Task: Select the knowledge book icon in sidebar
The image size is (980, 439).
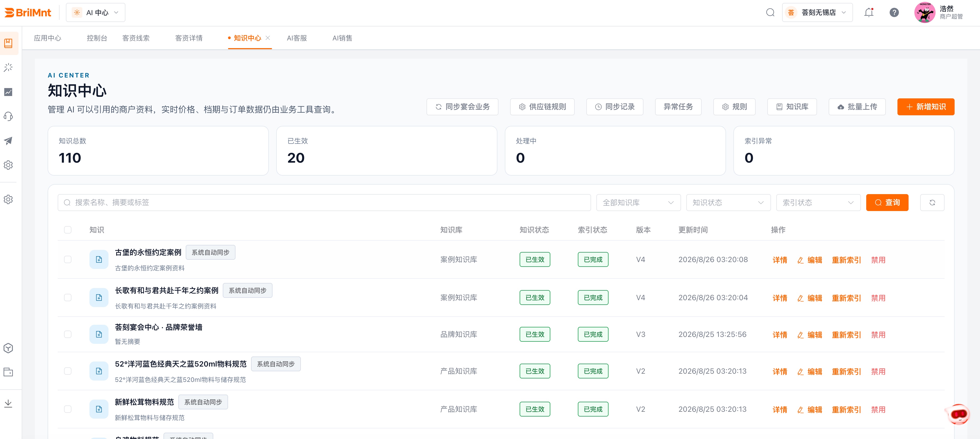Action: 8,43
